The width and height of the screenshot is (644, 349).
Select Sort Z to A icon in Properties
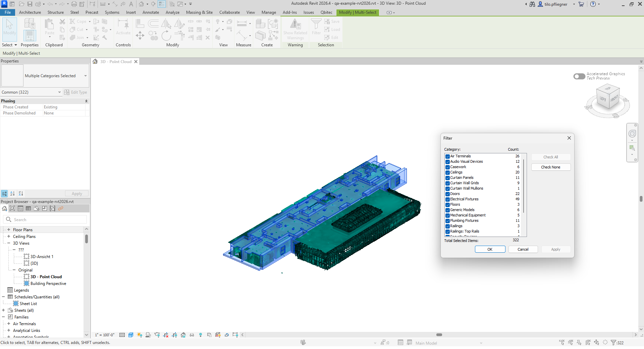coord(21,194)
